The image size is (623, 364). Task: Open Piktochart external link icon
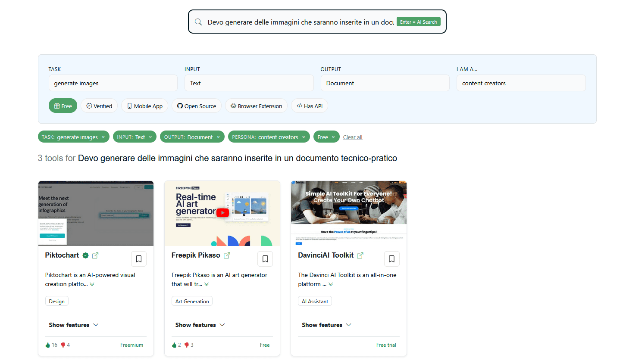pyautogui.click(x=95, y=255)
